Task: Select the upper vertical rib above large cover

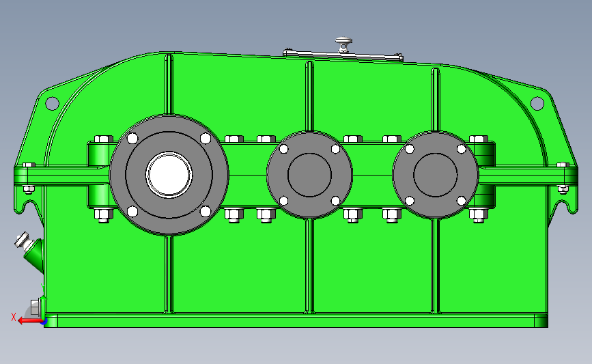Action: click(169, 84)
